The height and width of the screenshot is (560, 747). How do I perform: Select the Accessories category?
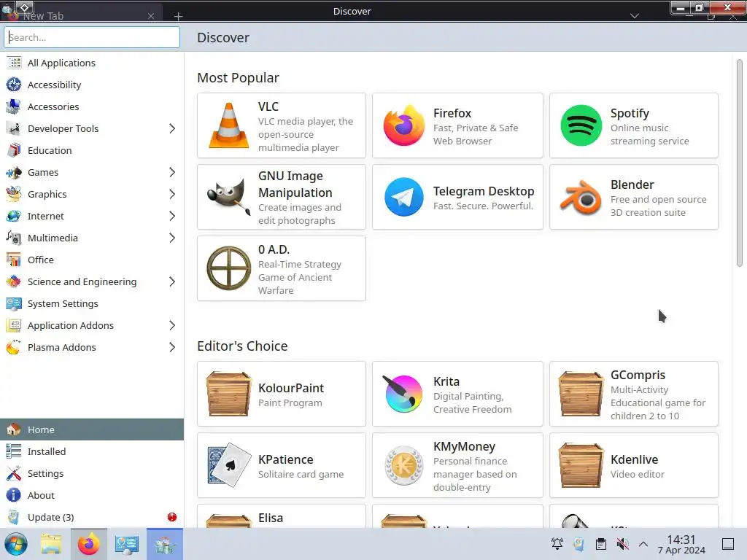92,106
